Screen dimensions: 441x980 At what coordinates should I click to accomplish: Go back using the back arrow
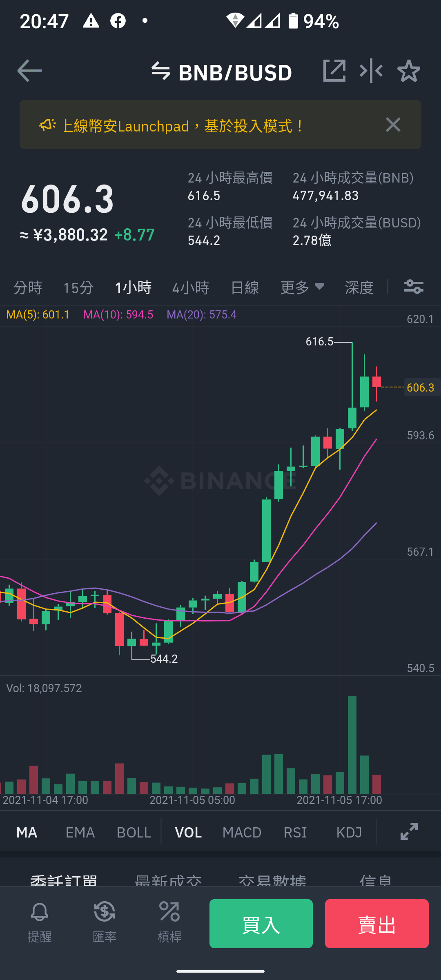[29, 71]
